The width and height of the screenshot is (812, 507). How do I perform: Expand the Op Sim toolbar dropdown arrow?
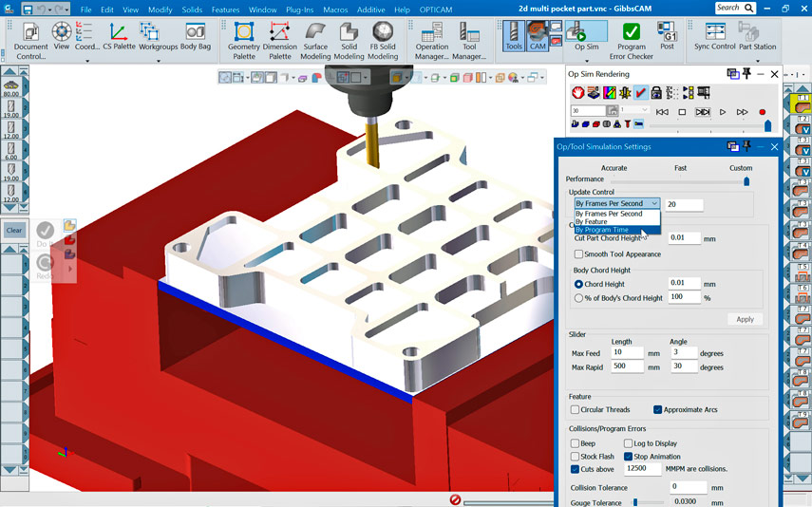coord(586,61)
